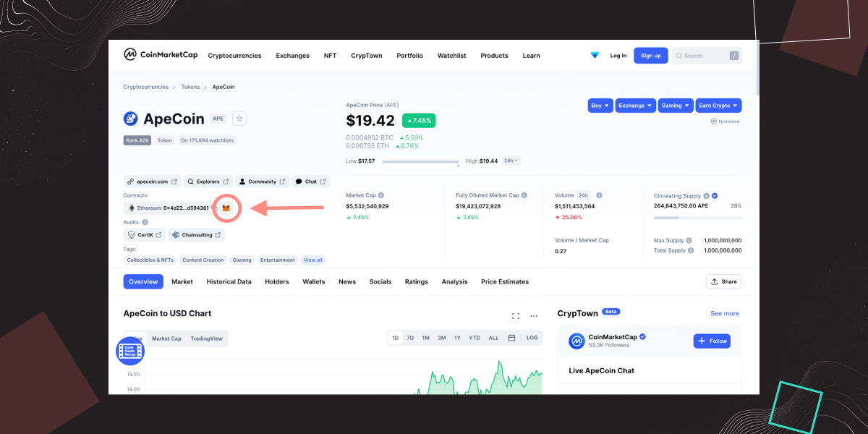Switch to the Market tab

[x=182, y=281]
